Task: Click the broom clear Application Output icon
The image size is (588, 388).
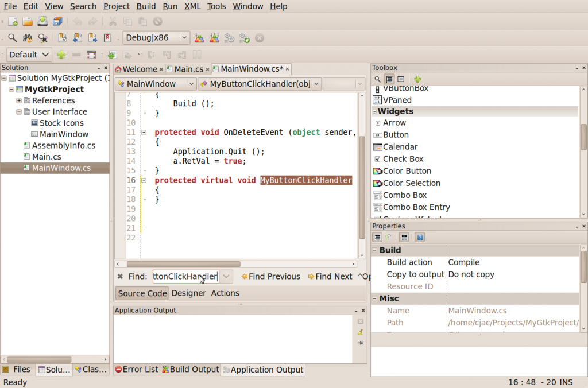Action: click(x=361, y=332)
